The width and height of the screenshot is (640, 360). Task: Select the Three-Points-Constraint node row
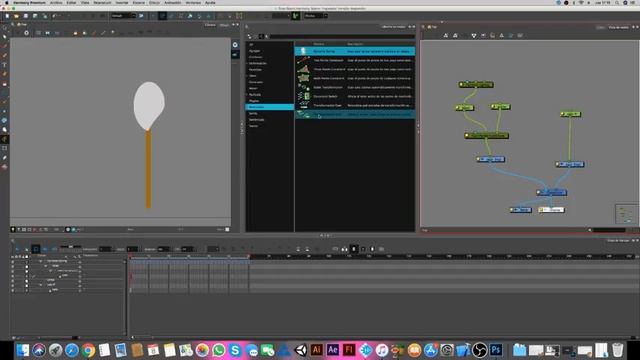(355, 69)
